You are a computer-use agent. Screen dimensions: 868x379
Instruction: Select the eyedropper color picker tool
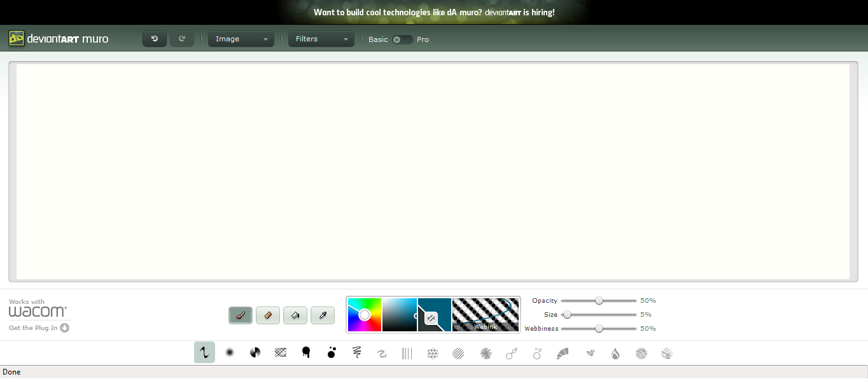pyautogui.click(x=323, y=315)
